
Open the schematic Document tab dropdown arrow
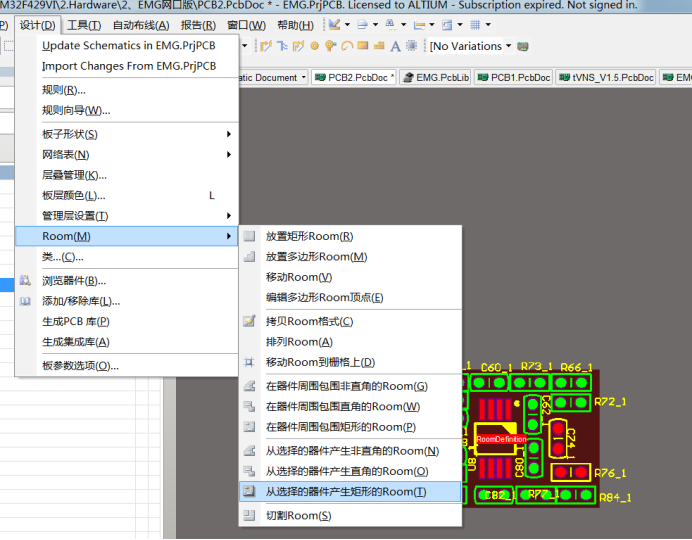click(304, 78)
